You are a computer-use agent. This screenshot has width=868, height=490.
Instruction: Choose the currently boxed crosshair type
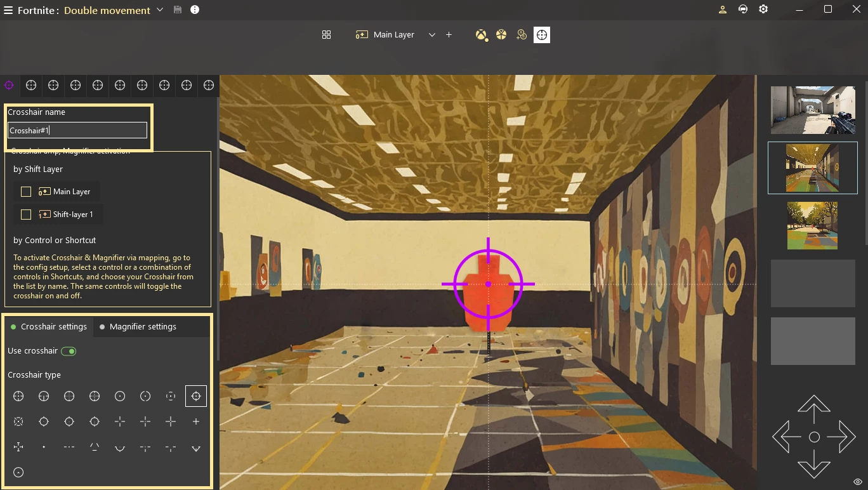196,396
